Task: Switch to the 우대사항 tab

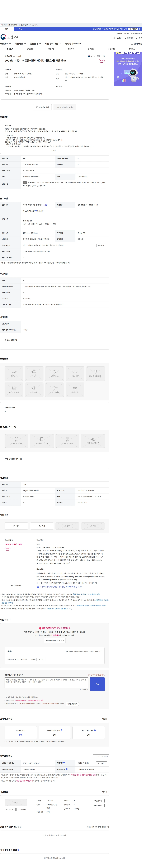Action: tap(51, 49)
